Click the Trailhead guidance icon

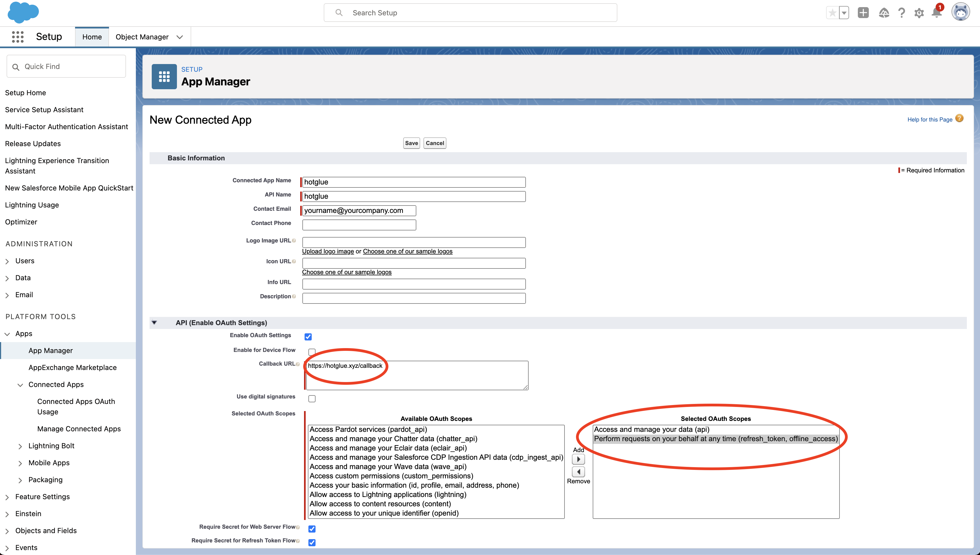click(x=884, y=13)
